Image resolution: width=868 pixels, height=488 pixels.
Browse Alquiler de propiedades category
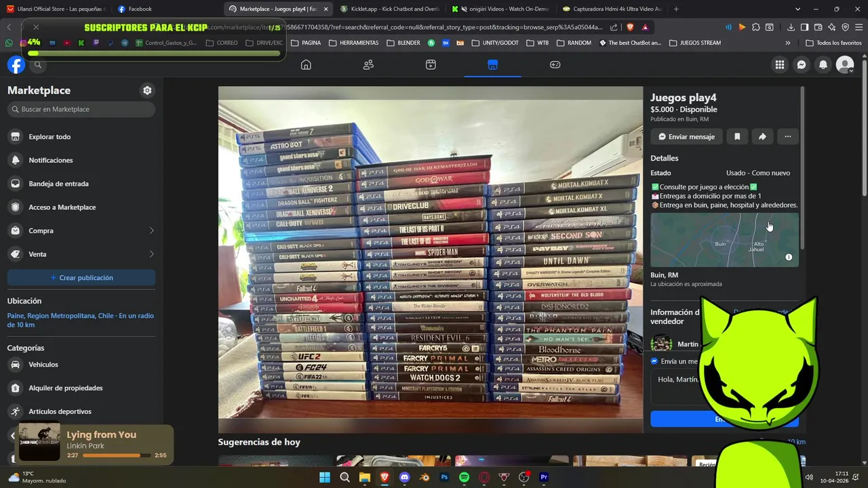tap(81, 388)
